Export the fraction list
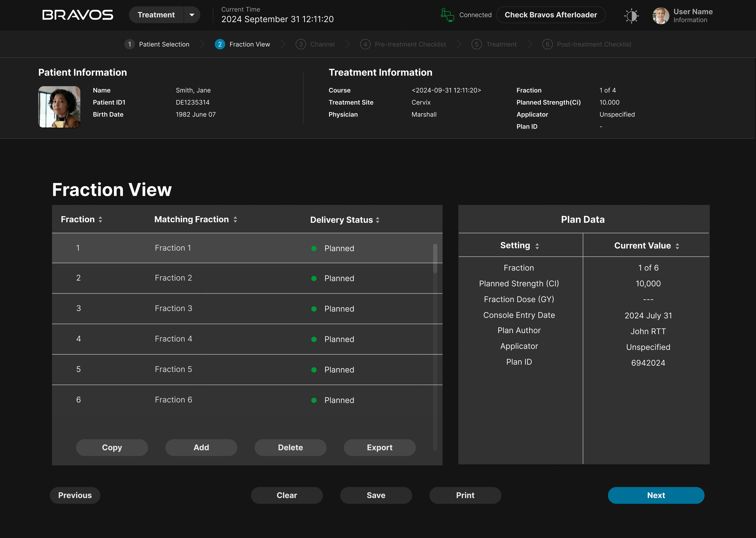This screenshot has width=756, height=538. pos(379,448)
